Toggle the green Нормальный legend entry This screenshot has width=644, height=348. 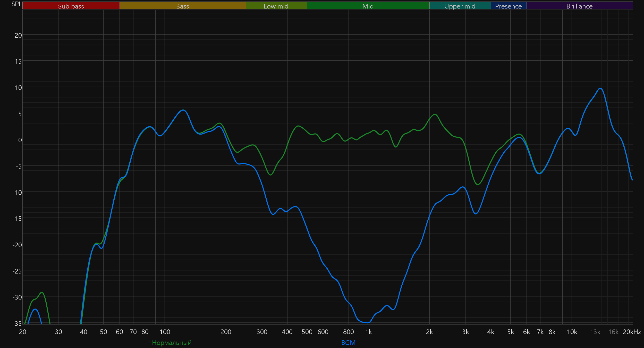(x=172, y=343)
